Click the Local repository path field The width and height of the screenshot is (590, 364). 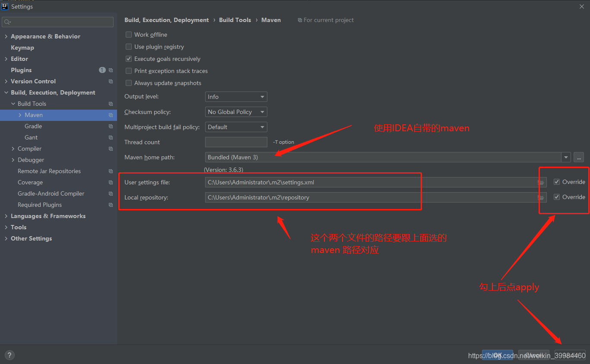[376, 197]
